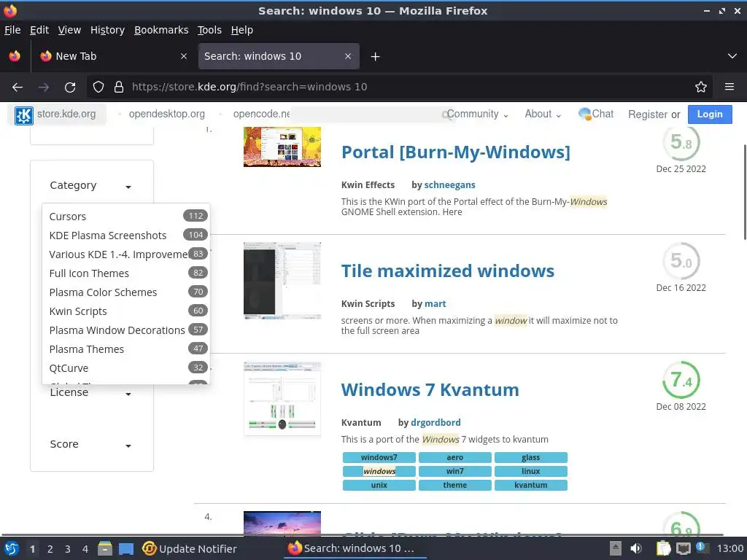The image size is (747, 560).
Task: Expand the Category filter dropdown
Action: (90, 186)
